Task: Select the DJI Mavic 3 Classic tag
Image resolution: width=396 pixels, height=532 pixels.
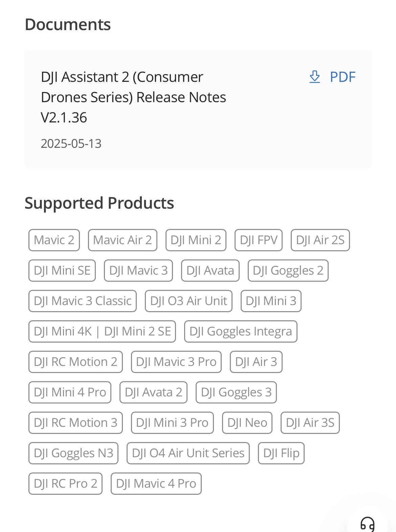Action: click(83, 301)
